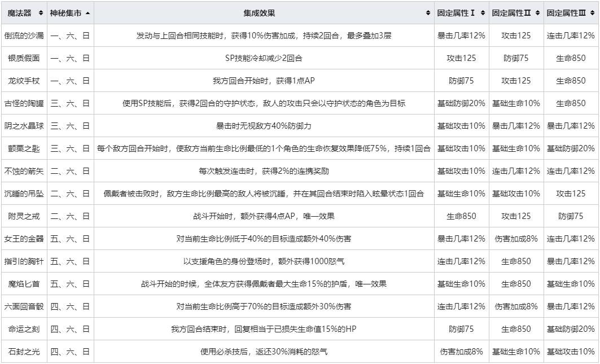Screen dimensions: 600x364
Task: Open the 女王的金器 row entry
Action: (23, 238)
